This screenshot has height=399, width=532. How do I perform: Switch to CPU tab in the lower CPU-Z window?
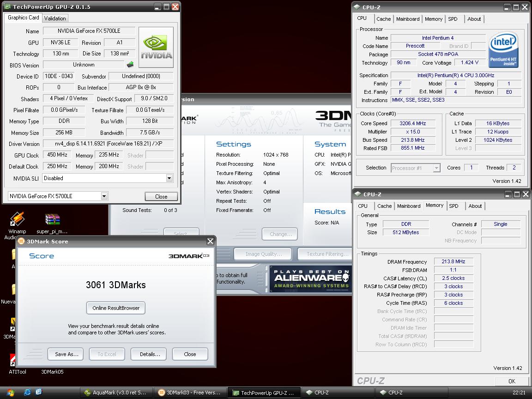point(363,206)
